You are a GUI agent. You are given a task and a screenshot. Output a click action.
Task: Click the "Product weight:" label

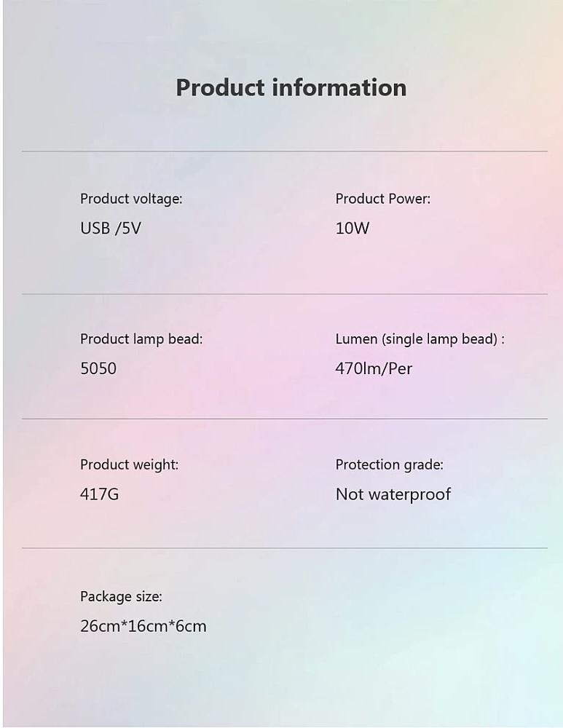click(x=129, y=464)
